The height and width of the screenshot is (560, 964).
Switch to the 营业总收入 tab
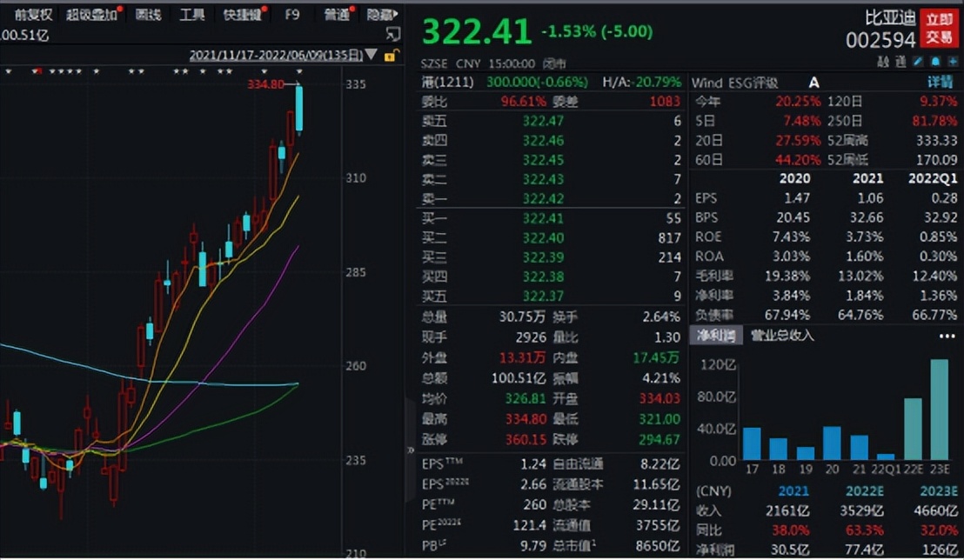(x=782, y=336)
